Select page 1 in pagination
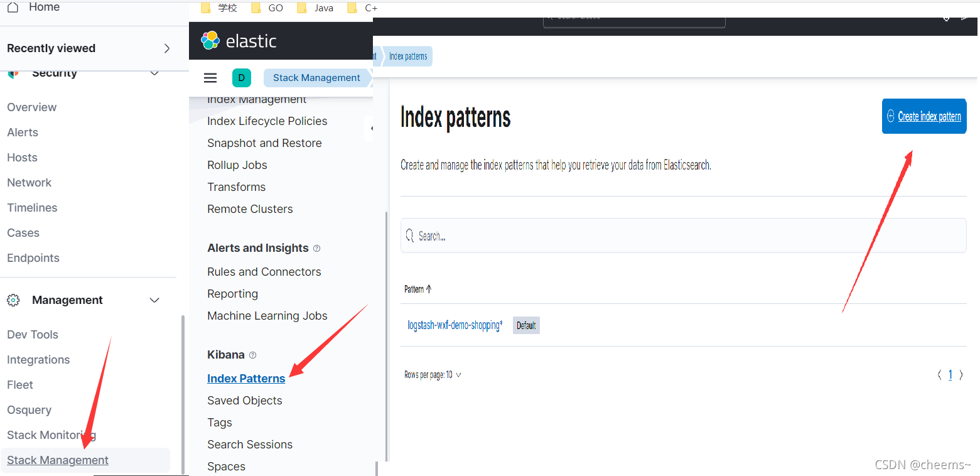980x476 pixels. click(x=950, y=375)
